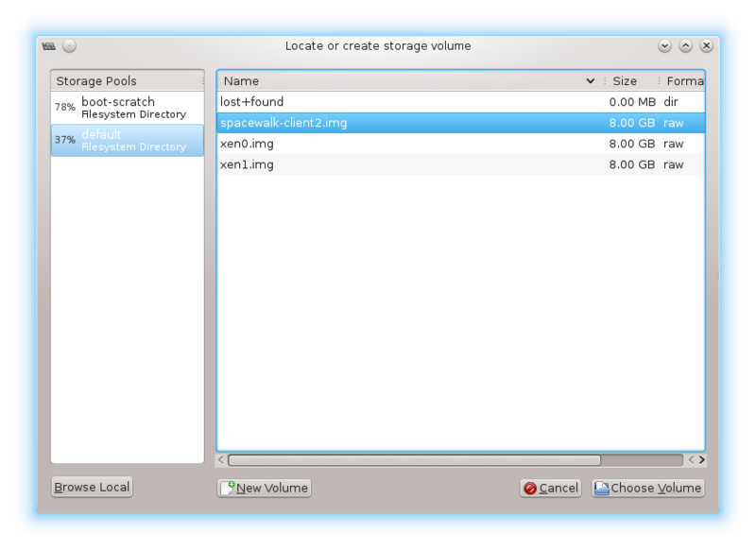Open the Browse Local file chooser
Screen dimensions: 756x550
[92, 487]
